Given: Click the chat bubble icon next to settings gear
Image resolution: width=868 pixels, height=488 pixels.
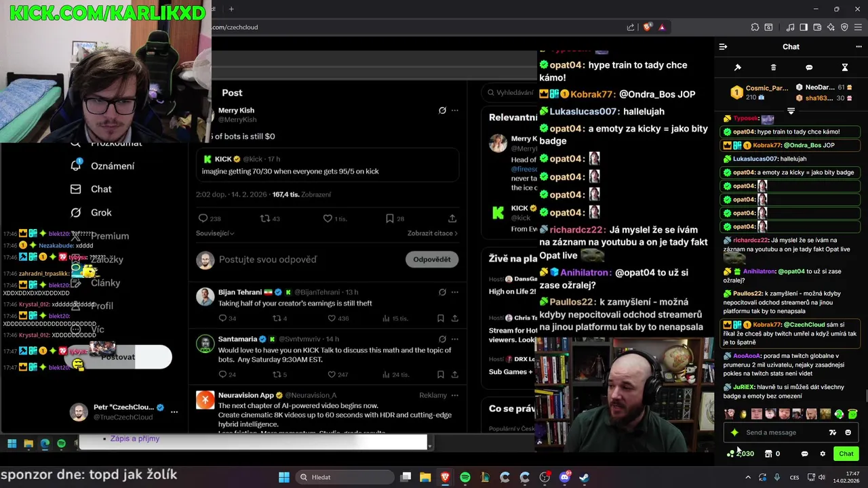Looking at the screenshot, I should (x=805, y=453).
